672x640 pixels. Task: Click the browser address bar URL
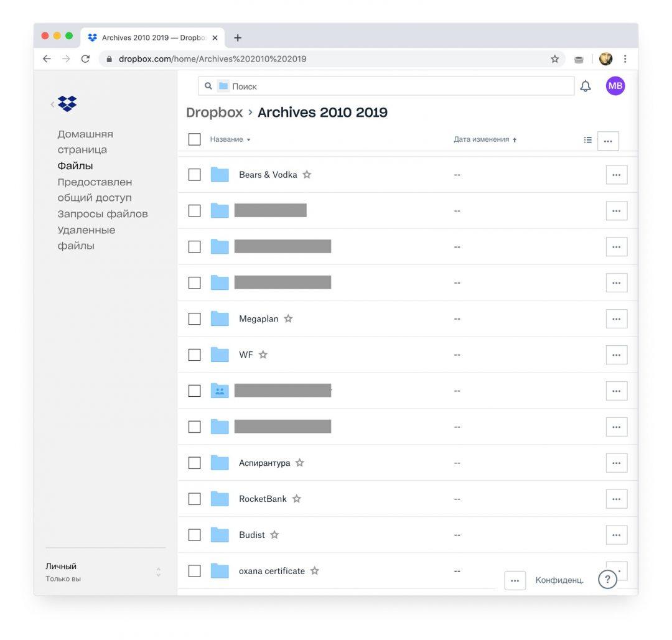213,59
